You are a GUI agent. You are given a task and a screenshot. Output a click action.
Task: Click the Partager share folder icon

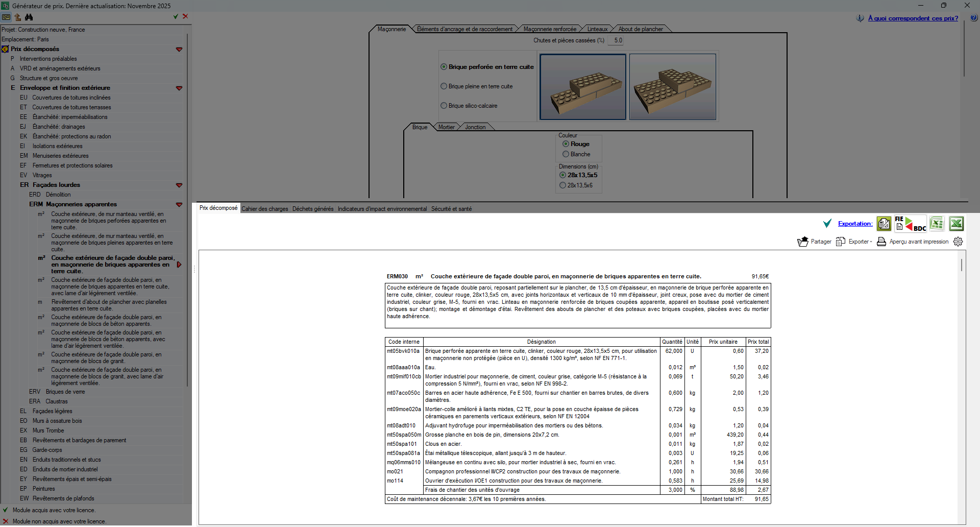pos(803,242)
